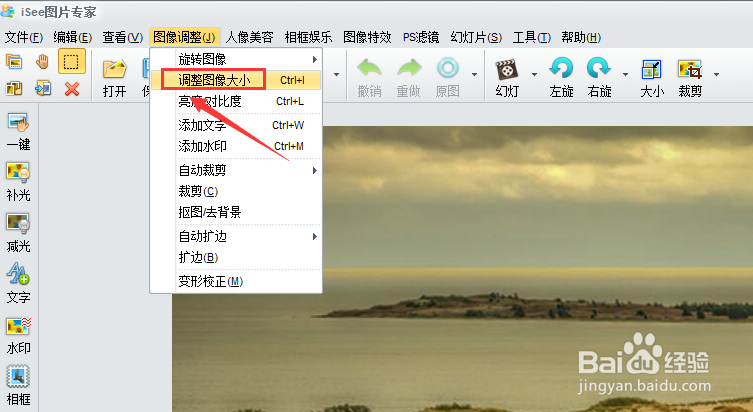The image size is (753, 412).
Task: Open the PS滤镜 menu
Action: click(421, 37)
